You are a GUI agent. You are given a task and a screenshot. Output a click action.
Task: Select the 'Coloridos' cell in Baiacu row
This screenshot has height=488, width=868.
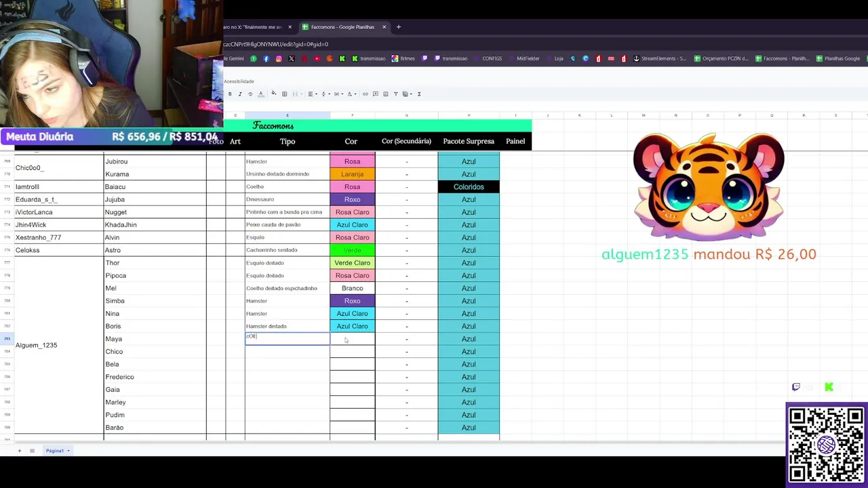[x=469, y=186]
